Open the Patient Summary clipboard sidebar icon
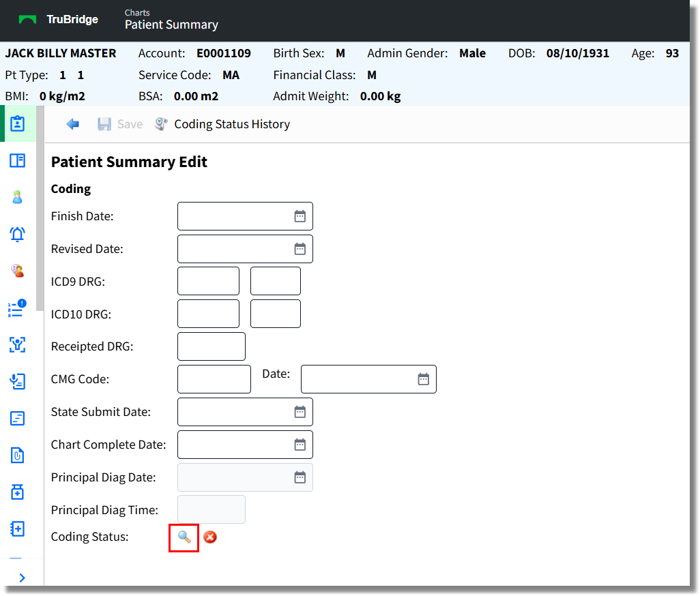700x596 pixels. point(18,123)
